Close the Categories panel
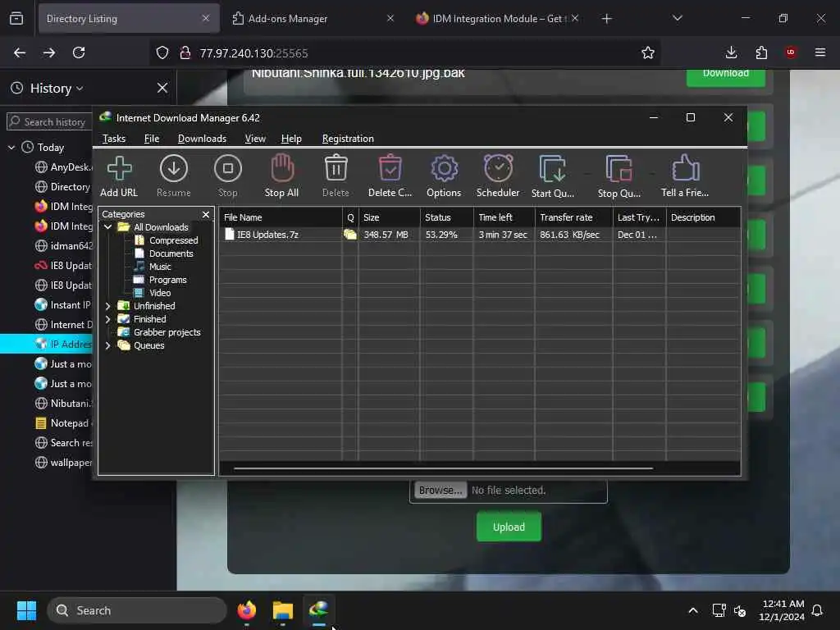The height and width of the screenshot is (630, 840). click(x=206, y=214)
